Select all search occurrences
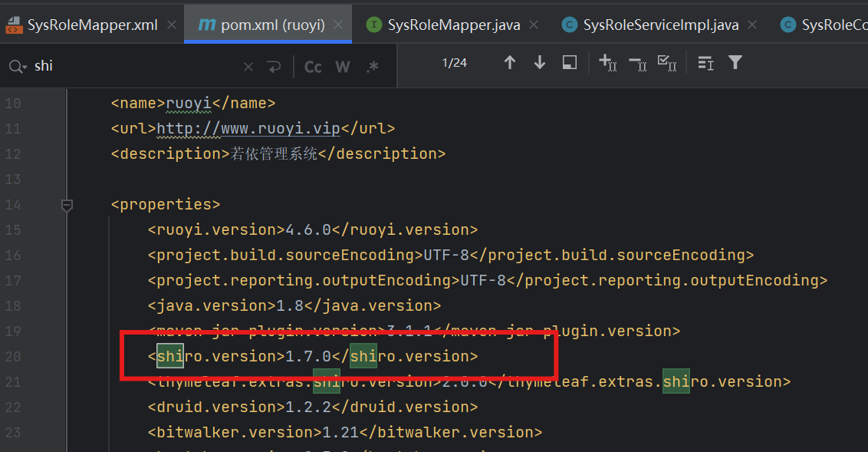 tap(666, 63)
